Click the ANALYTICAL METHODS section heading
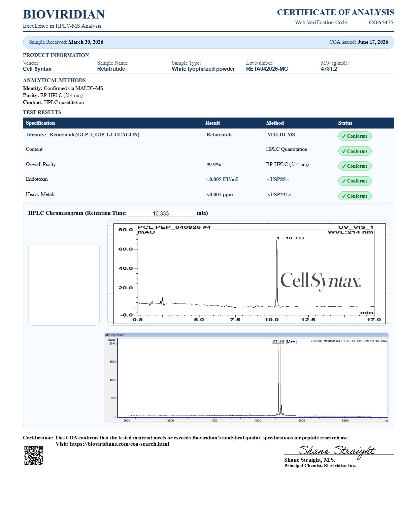This screenshot has width=411, height=532. [54, 80]
